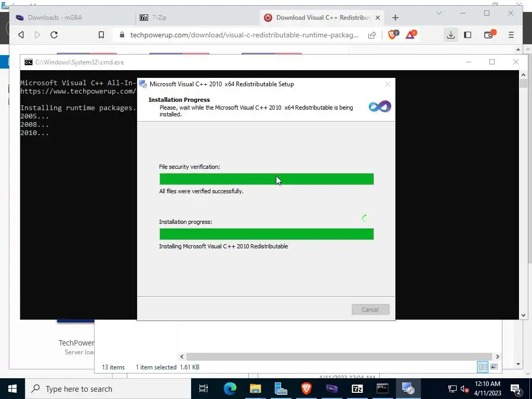The height and width of the screenshot is (399, 532).
Task: Click cmd.exe scrollbar down arrow
Action: pos(523,315)
